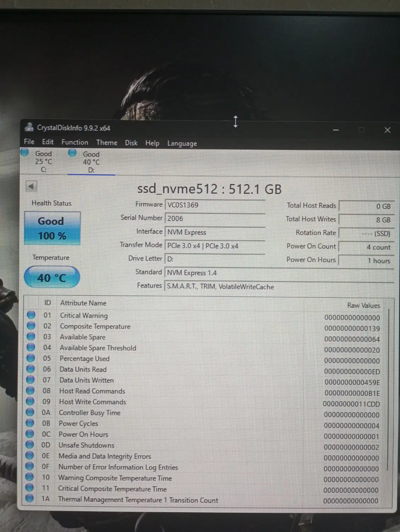Minimize the CrystalDiskInfo window

point(336,130)
